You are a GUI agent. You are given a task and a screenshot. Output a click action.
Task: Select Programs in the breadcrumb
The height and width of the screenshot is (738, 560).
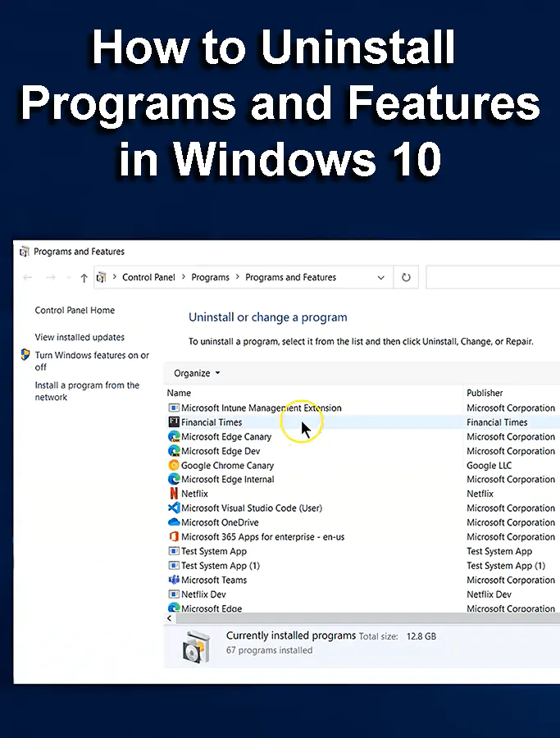(211, 277)
